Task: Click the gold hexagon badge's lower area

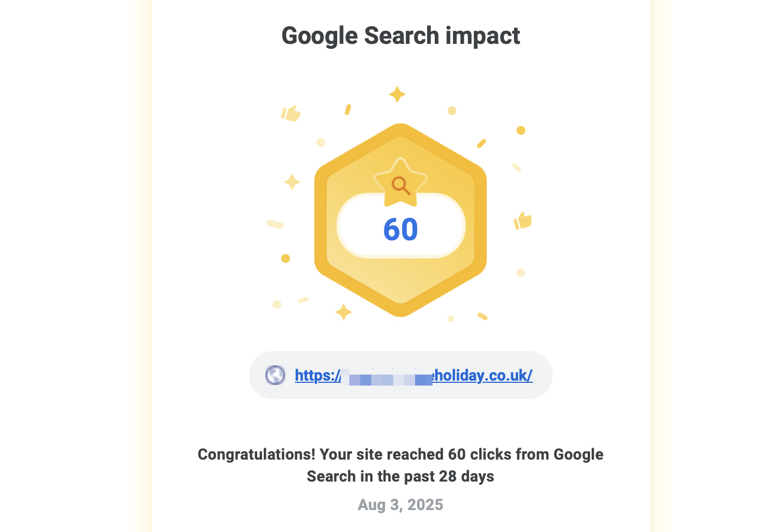Action: [401, 285]
